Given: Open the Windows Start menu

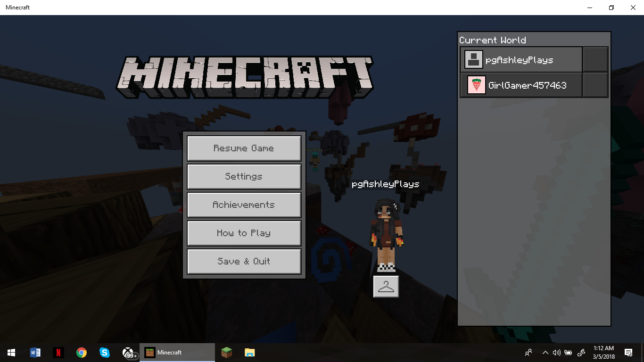Looking at the screenshot, I should 11,353.
